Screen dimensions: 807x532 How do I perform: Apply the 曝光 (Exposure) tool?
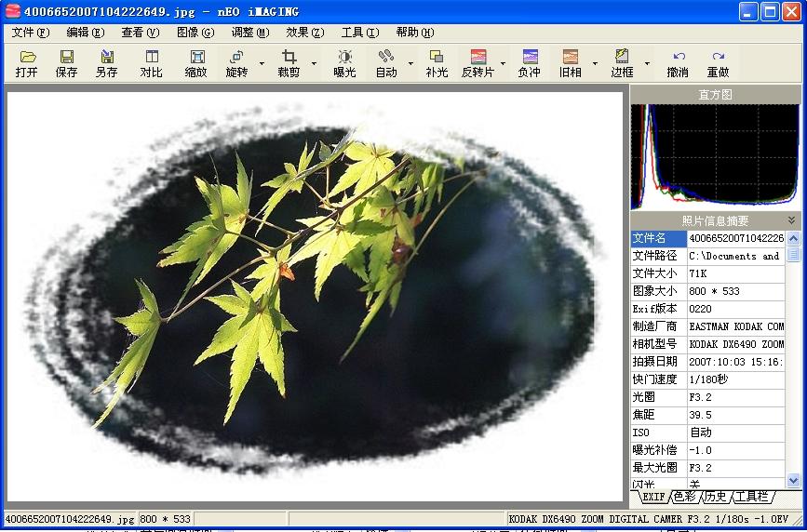tap(344, 63)
